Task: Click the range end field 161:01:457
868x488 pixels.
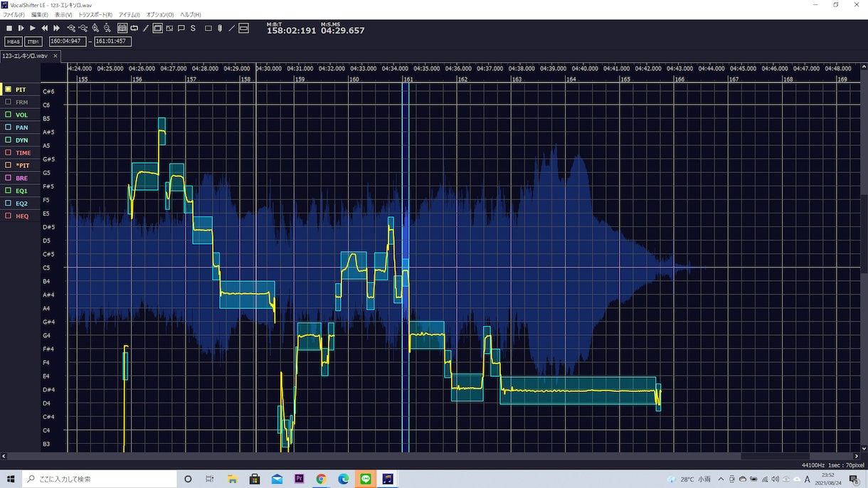Action: coord(112,41)
